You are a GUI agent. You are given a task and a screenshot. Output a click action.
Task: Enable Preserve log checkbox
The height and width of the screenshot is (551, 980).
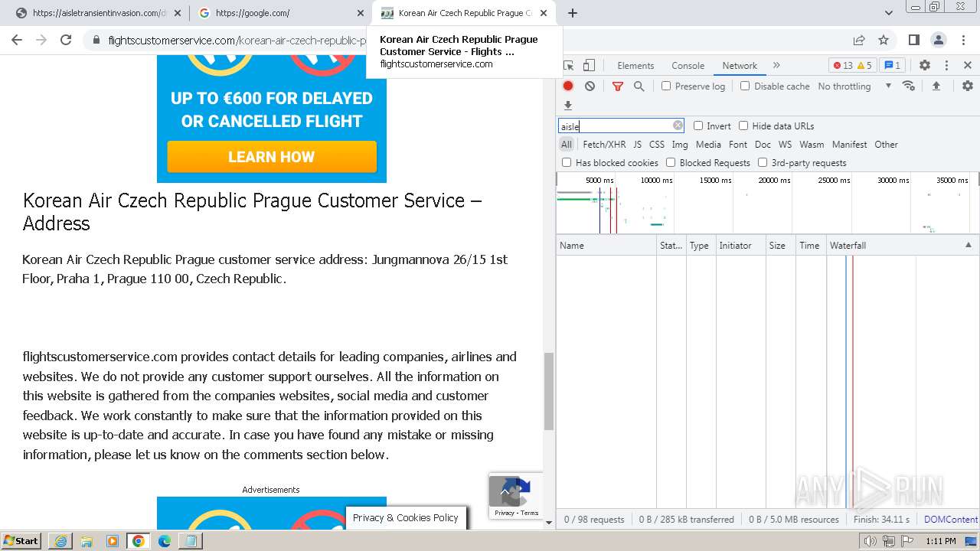[x=666, y=86]
